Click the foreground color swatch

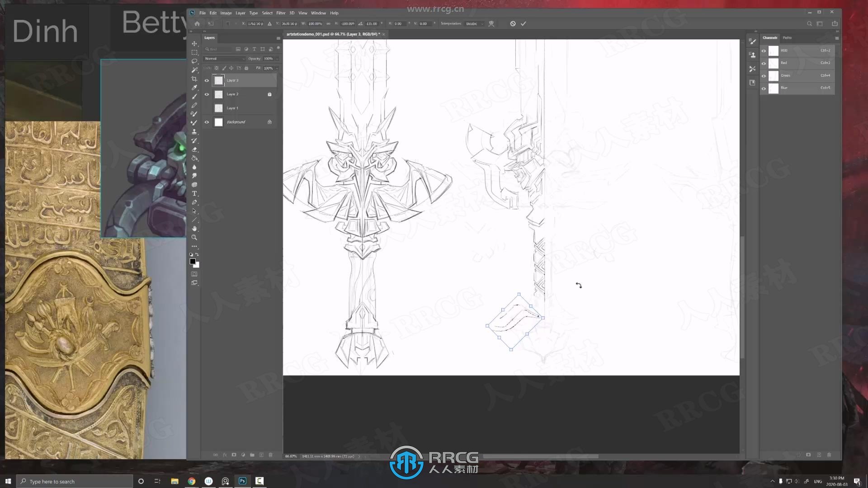tap(192, 261)
